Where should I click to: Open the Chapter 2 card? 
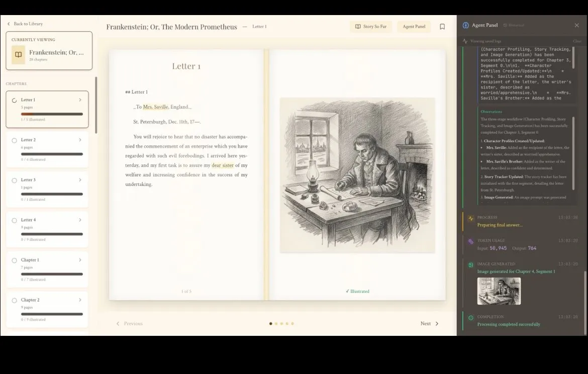click(x=47, y=310)
